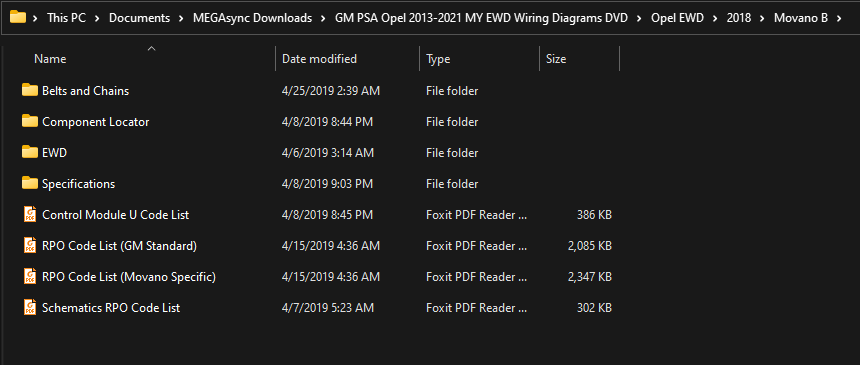The height and width of the screenshot is (365, 860).
Task: Click date 4/8/2019 9:03 PM
Action: (327, 184)
